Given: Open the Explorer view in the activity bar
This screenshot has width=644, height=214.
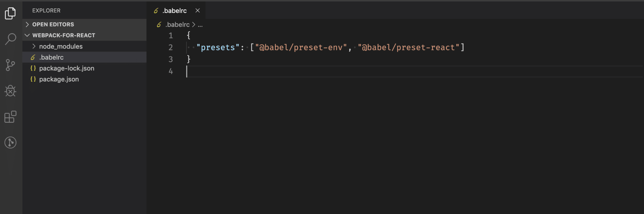Looking at the screenshot, I should pos(11,13).
